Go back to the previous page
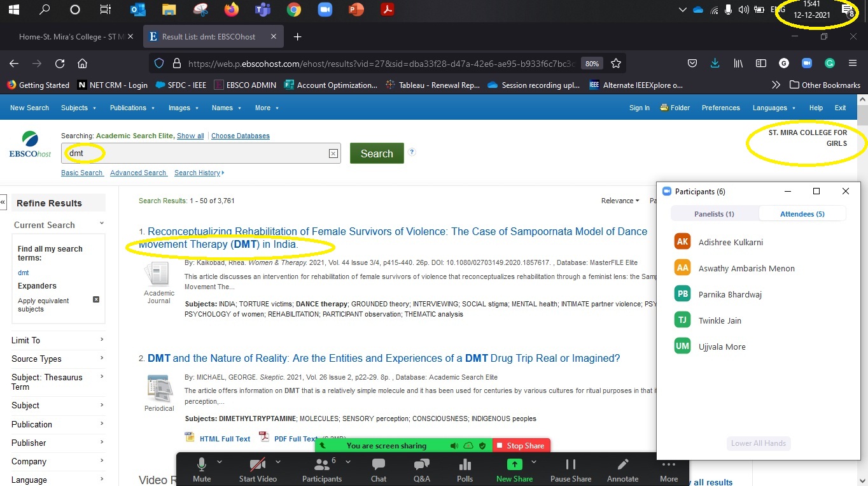This screenshot has height=486, width=868. pyautogui.click(x=14, y=63)
